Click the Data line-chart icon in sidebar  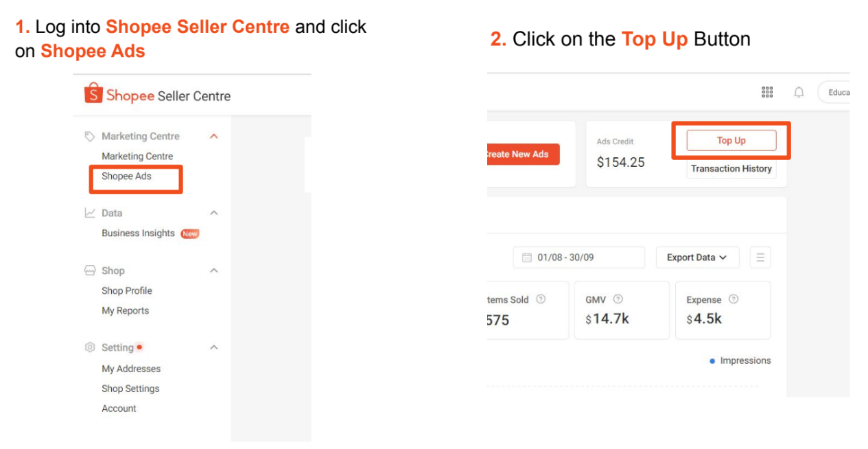pos(90,213)
